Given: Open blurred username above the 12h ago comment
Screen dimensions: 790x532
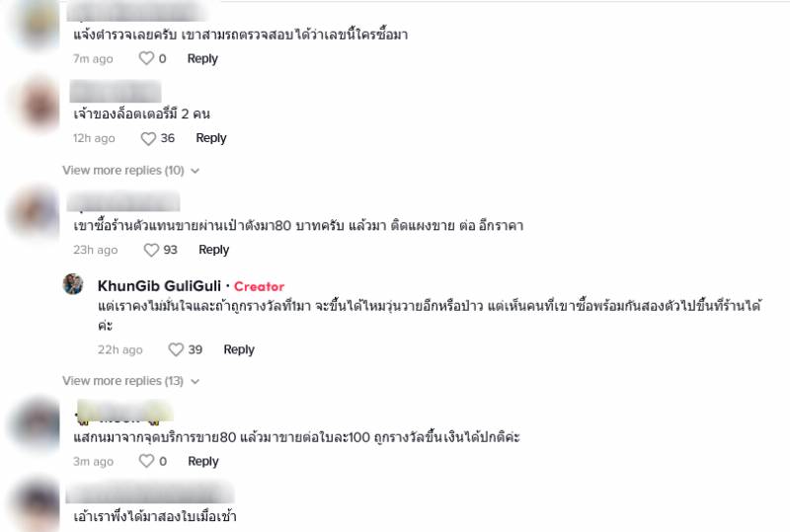Looking at the screenshot, I should click(x=116, y=91).
